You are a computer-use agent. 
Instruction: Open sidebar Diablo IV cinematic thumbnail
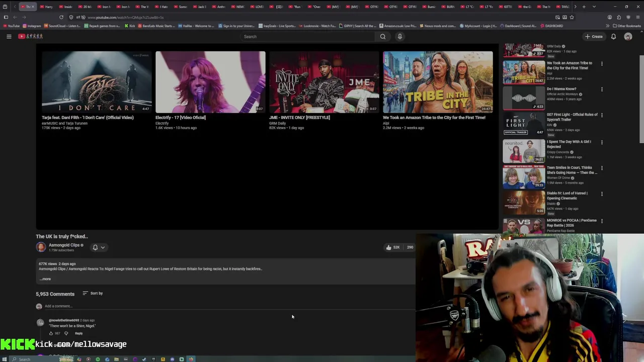coord(524,202)
